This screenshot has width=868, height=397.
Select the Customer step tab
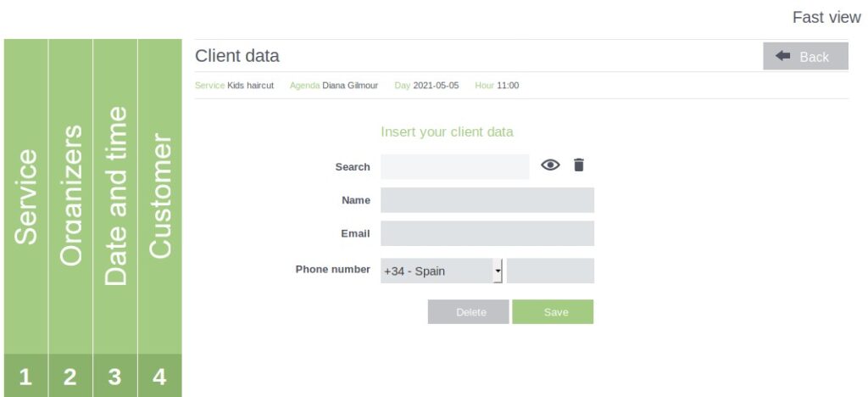click(160, 197)
